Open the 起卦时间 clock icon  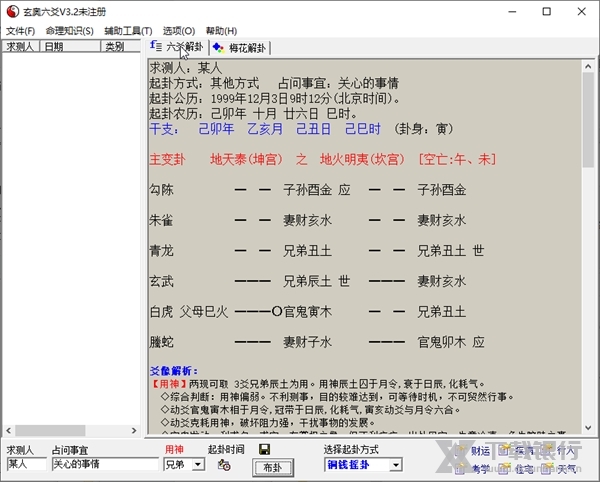[224, 465]
